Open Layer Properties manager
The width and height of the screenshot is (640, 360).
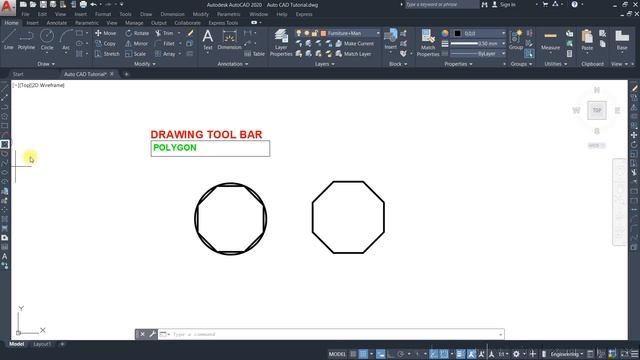(x=281, y=42)
